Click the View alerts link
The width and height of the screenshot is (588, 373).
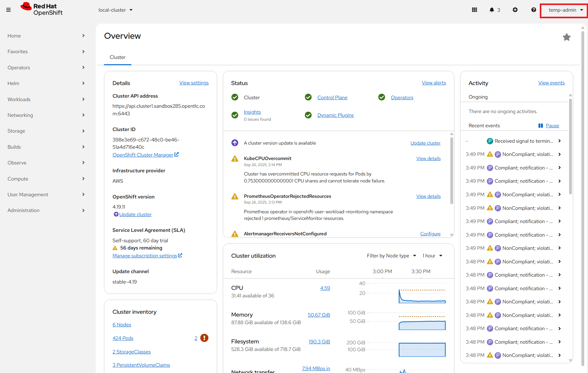pyautogui.click(x=434, y=83)
